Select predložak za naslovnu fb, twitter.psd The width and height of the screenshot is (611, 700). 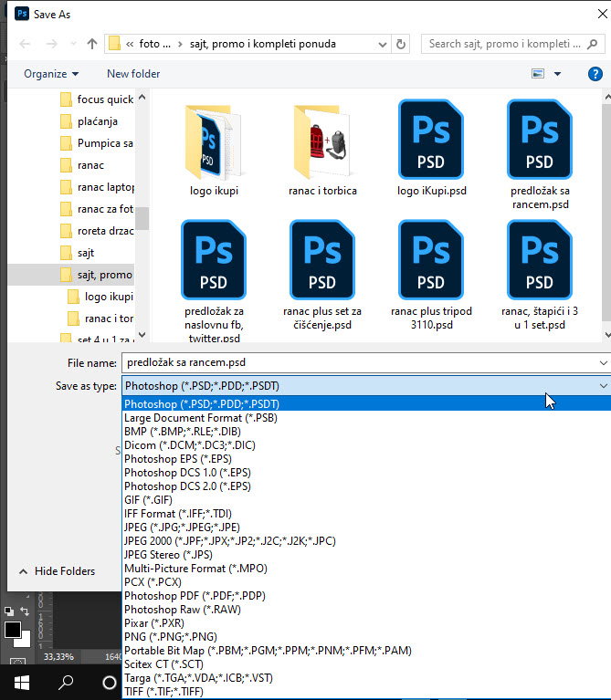point(214,281)
